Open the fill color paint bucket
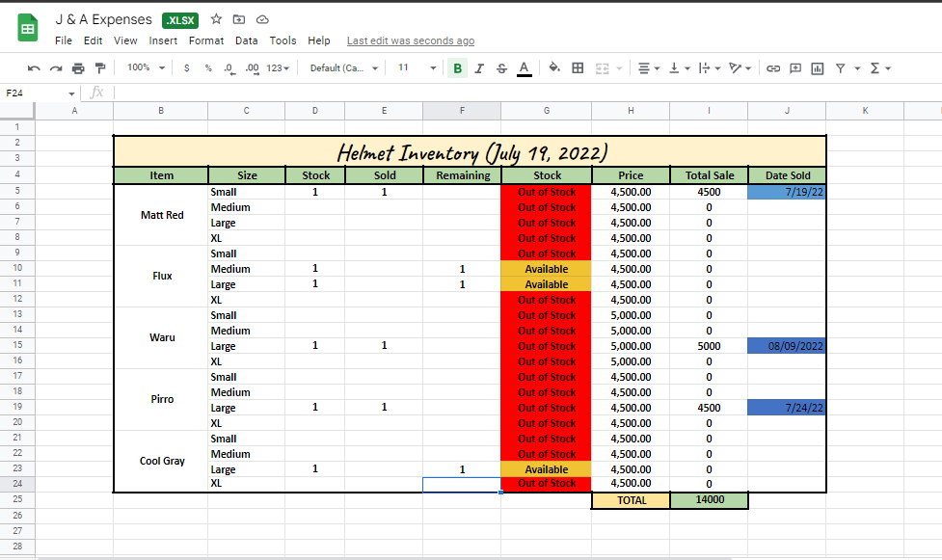 [554, 67]
